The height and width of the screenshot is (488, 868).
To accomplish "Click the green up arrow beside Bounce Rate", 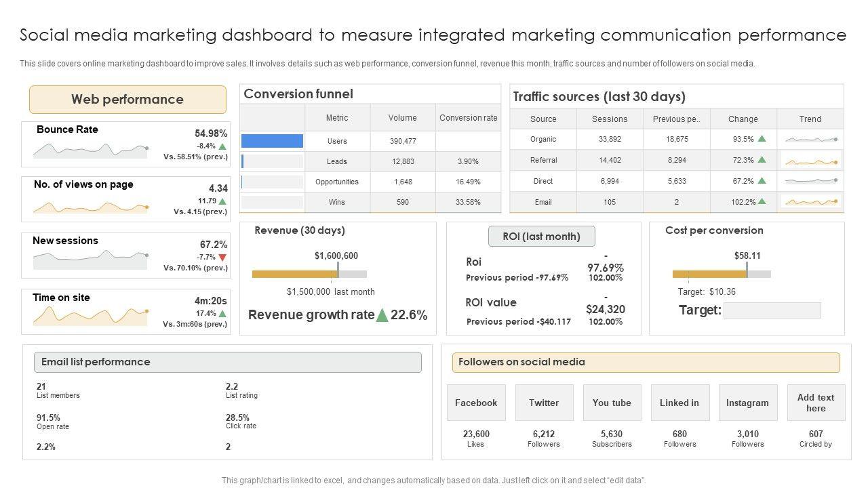I will [222, 146].
